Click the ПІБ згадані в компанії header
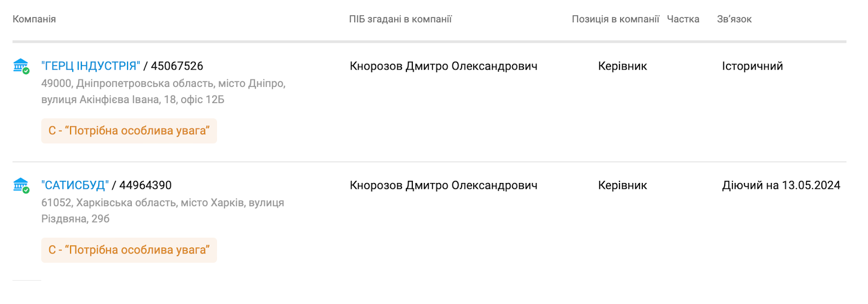Screen dimensions: 868x304 coord(400,19)
